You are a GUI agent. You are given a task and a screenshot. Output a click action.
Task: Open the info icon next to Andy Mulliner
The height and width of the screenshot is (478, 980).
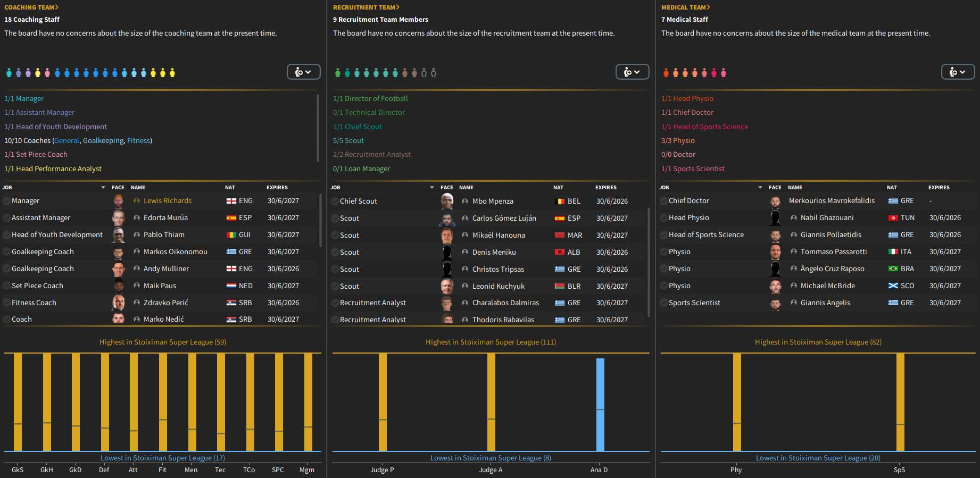[137, 269]
